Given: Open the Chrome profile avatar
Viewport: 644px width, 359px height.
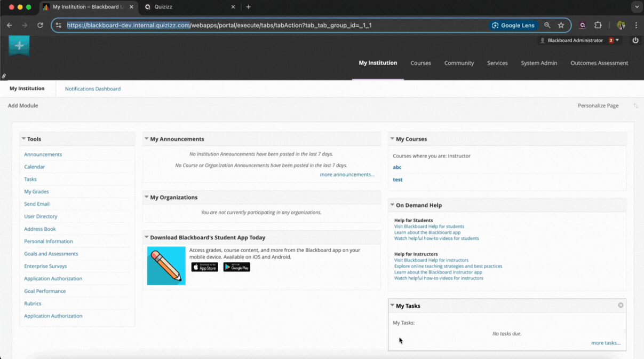Looking at the screenshot, I should (621, 25).
